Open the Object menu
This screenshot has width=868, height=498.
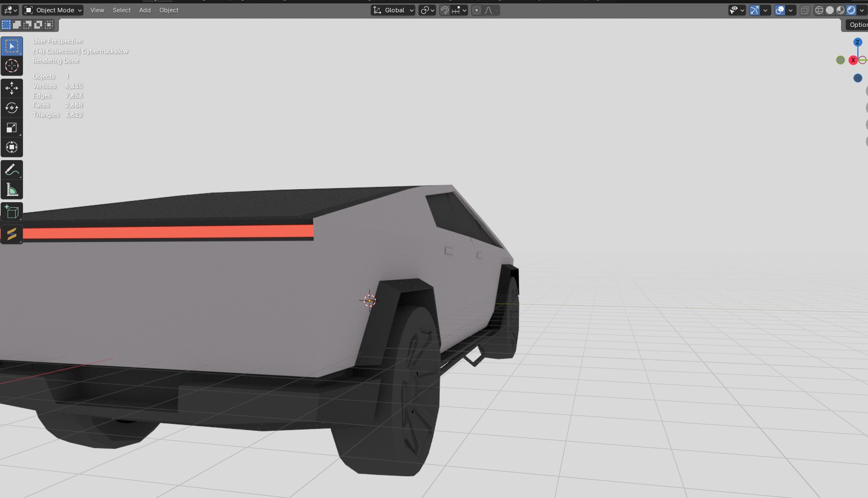click(x=168, y=10)
